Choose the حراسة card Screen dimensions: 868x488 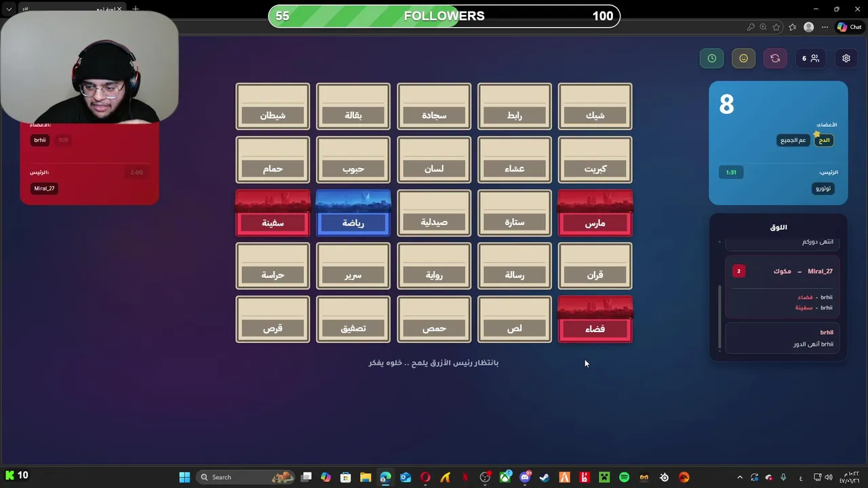[273, 266]
